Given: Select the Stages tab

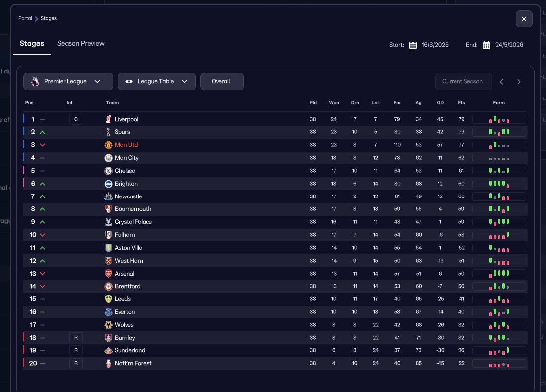Looking at the screenshot, I should pos(32,44).
